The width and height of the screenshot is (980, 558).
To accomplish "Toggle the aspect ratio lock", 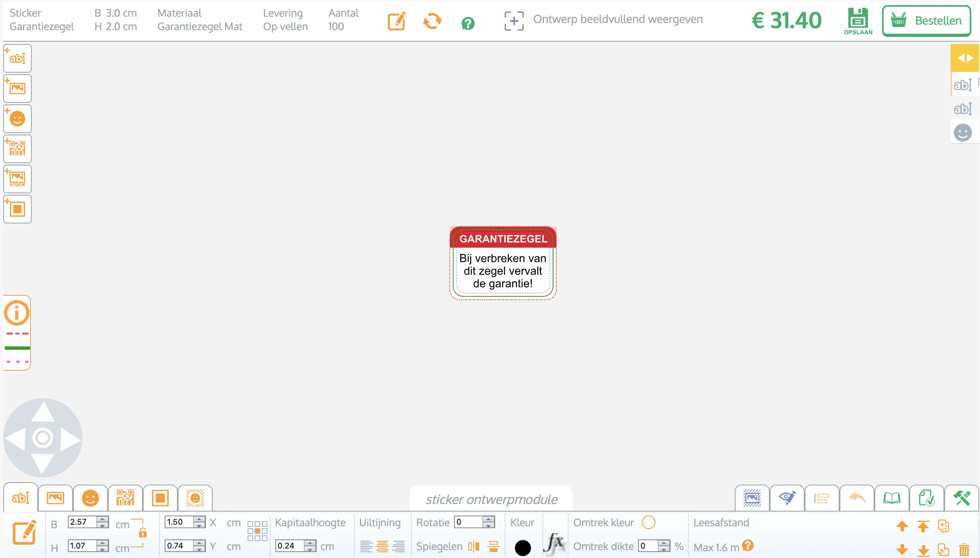I will 143,533.
